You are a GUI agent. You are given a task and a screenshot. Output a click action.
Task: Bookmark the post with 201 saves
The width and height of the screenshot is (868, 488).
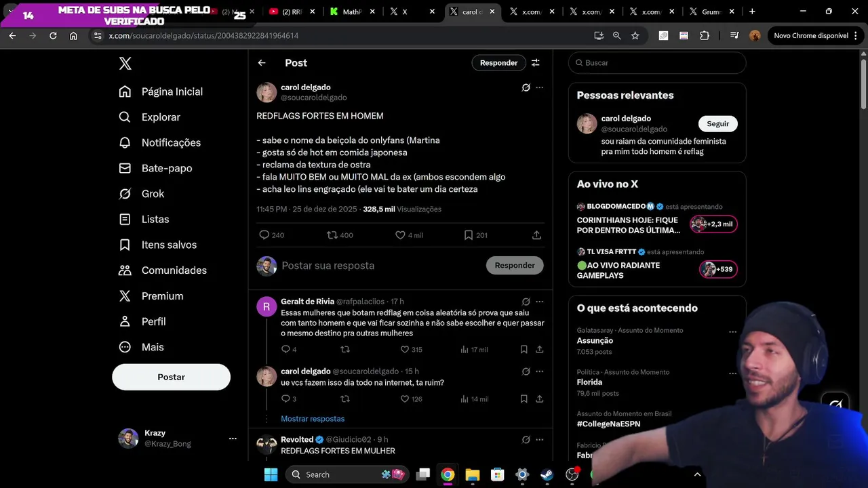click(x=469, y=235)
